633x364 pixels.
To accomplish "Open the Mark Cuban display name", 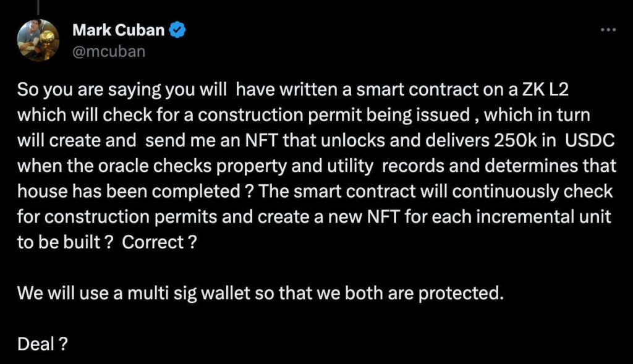I will coord(119,29).
